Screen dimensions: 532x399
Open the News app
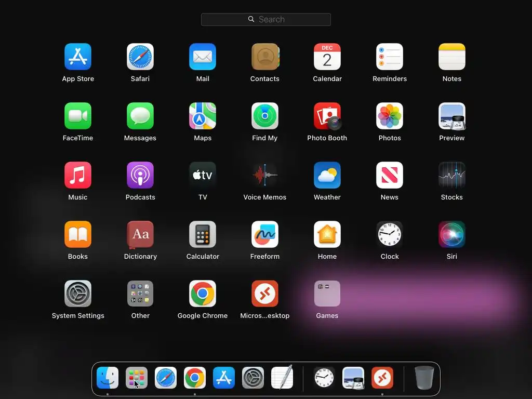(390, 175)
